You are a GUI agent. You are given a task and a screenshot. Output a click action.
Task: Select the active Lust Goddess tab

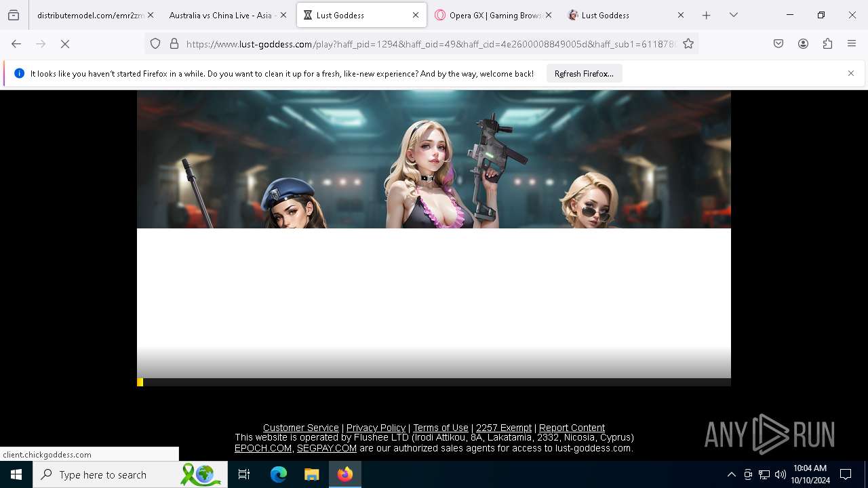tap(361, 15)
